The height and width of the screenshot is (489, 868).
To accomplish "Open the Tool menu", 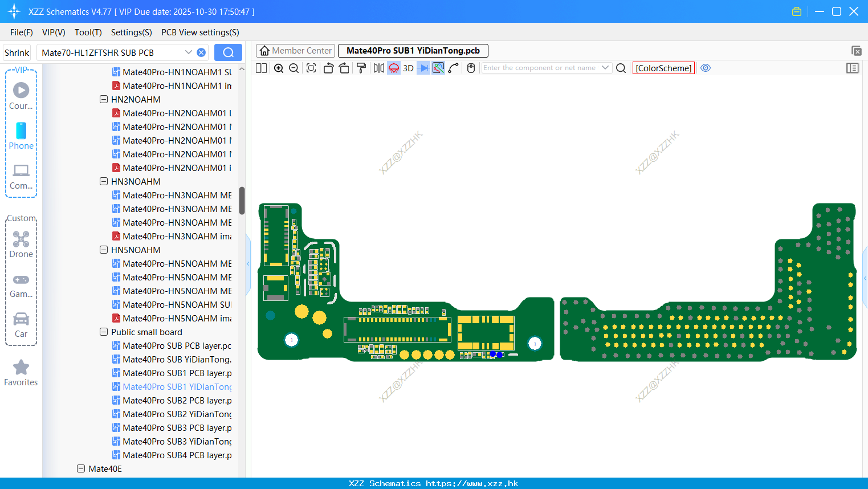I will click(88, 32).
